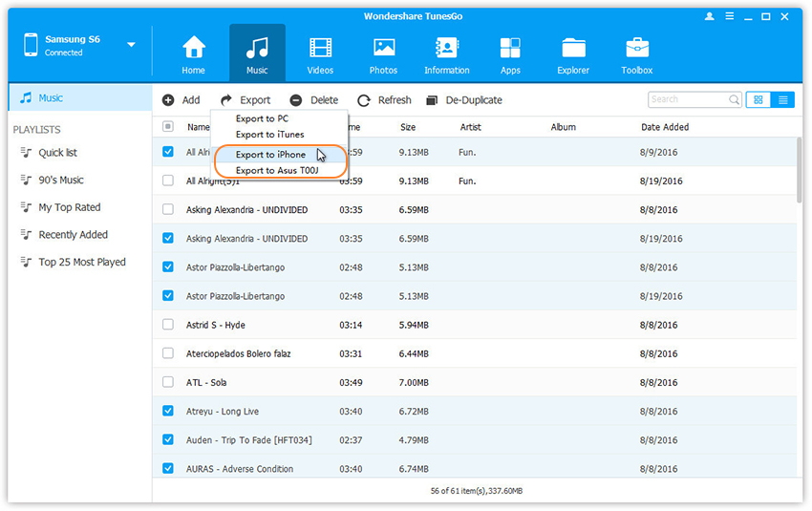Click the size value 6.74MB
812x511 pixels.
[414, 469]
